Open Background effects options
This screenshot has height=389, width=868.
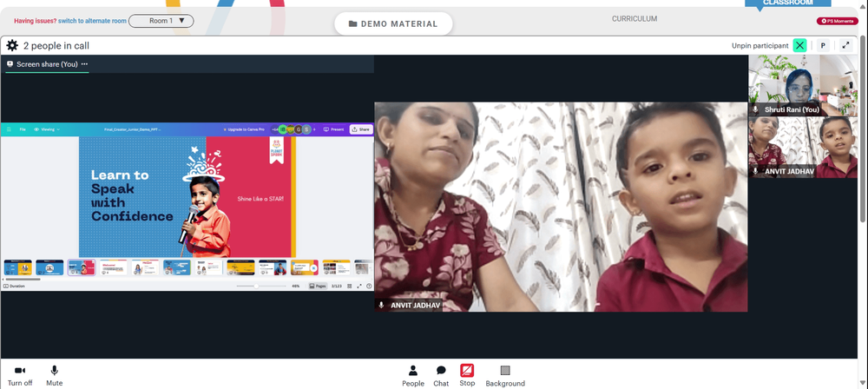(x=505, y=375)
